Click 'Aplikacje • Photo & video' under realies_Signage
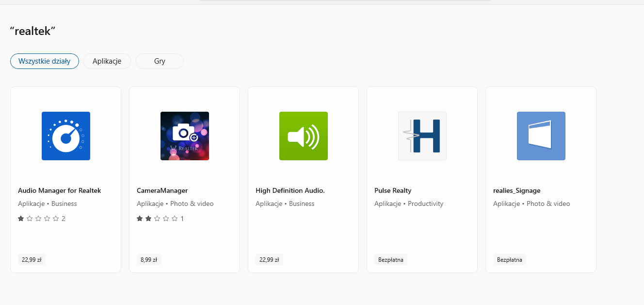The width and height of the screenshot is (644, 305). [531, 203]
